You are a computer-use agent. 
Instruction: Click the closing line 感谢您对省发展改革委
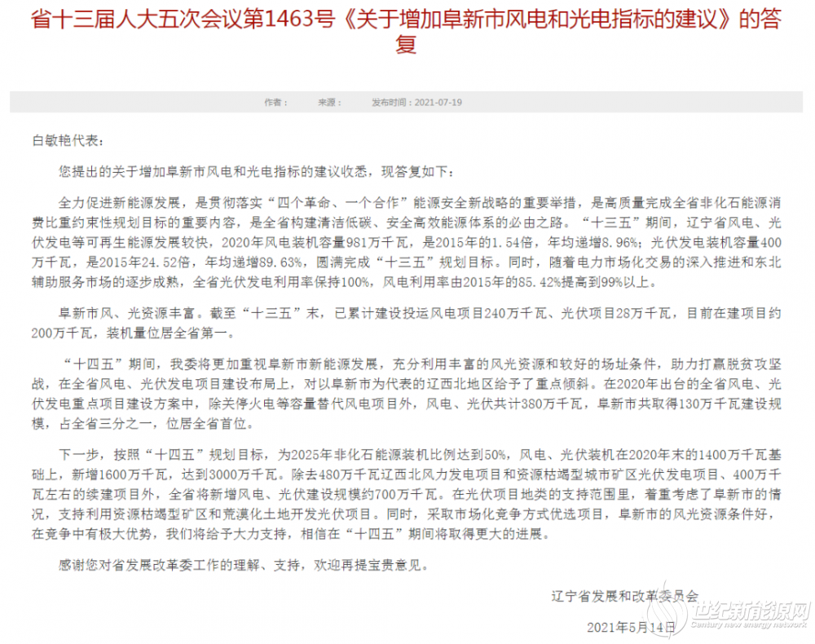[244, 564]
